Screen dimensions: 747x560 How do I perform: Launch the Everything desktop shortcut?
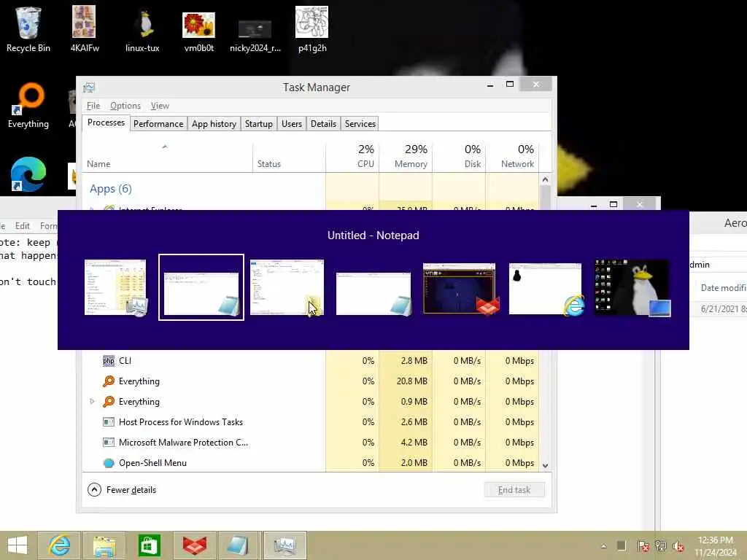[28, 106]
